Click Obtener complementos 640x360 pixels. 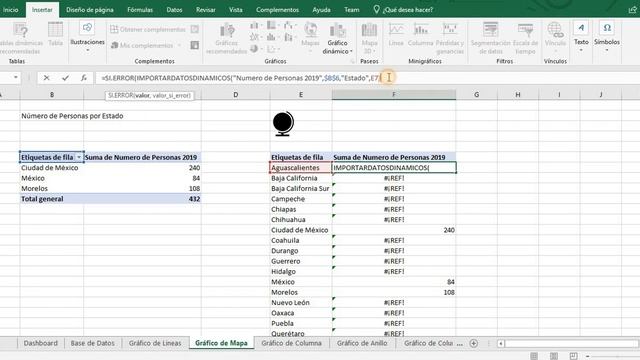149,29
